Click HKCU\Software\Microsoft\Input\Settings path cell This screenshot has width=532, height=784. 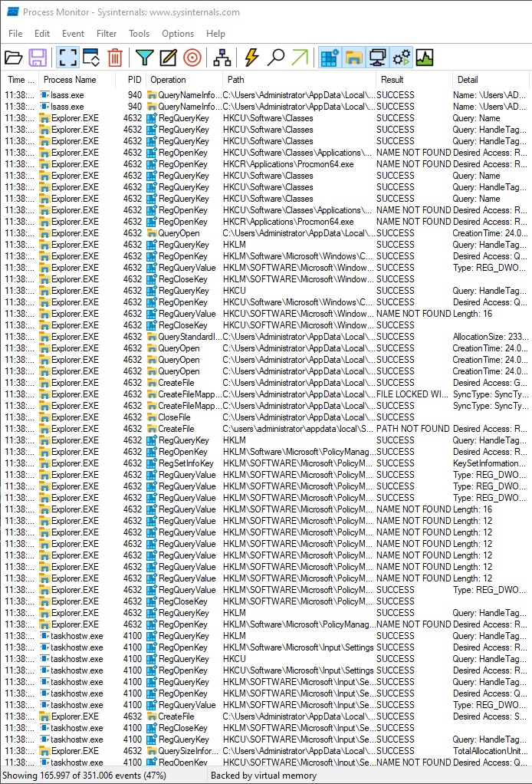(x=298, y=670)
